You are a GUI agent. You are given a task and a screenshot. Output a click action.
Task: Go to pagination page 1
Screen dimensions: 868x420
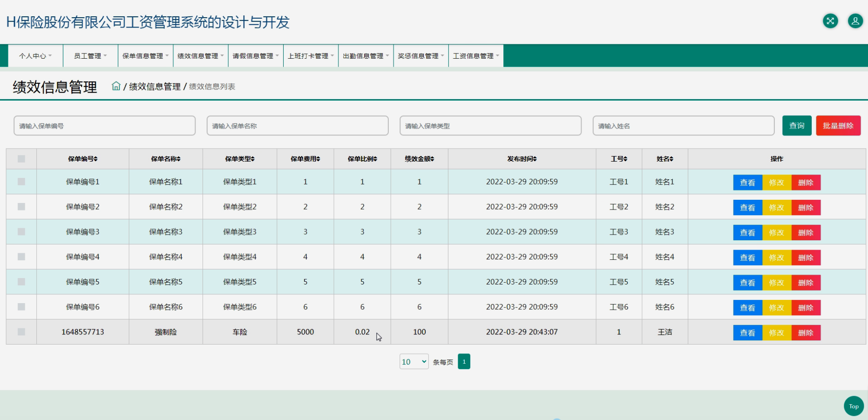[x=464, y=361]
